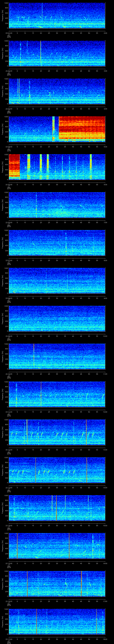
Task: Open the spectrogram panel starting at 22:15:00
Action: (57, 546)
